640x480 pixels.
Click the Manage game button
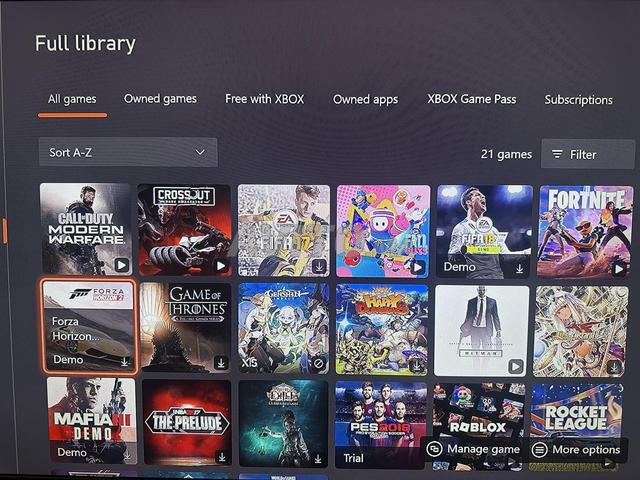point(473,449)
